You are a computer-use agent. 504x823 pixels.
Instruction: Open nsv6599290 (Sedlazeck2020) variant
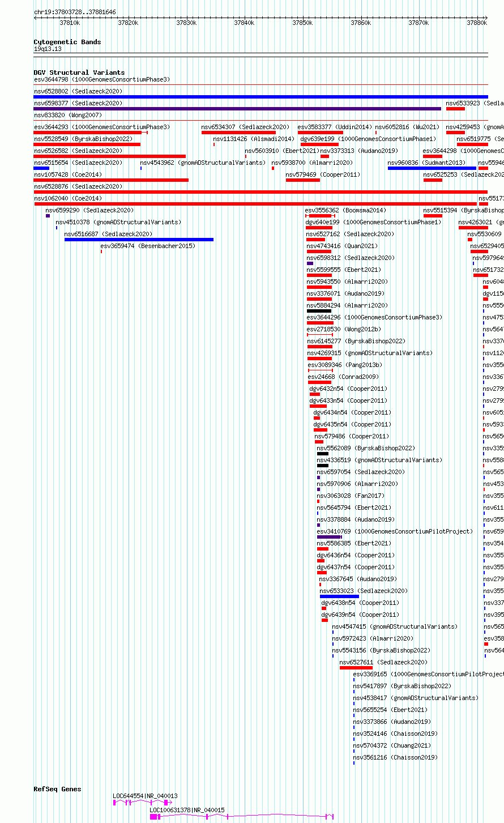(90, 210)
